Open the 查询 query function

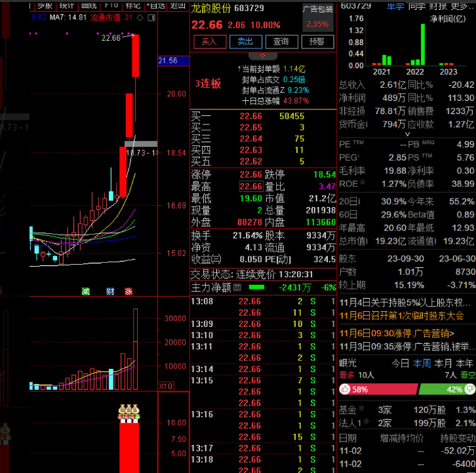tap(281, 41)
